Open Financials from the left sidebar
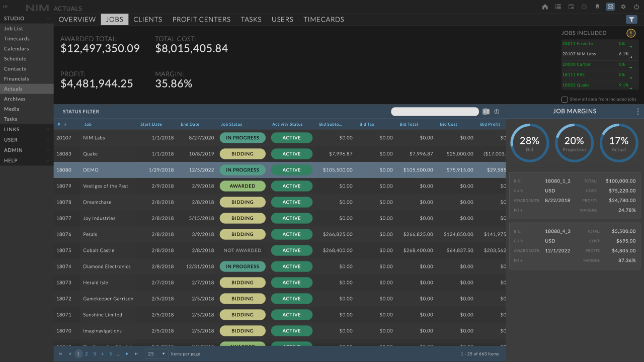 pos(17,78)
